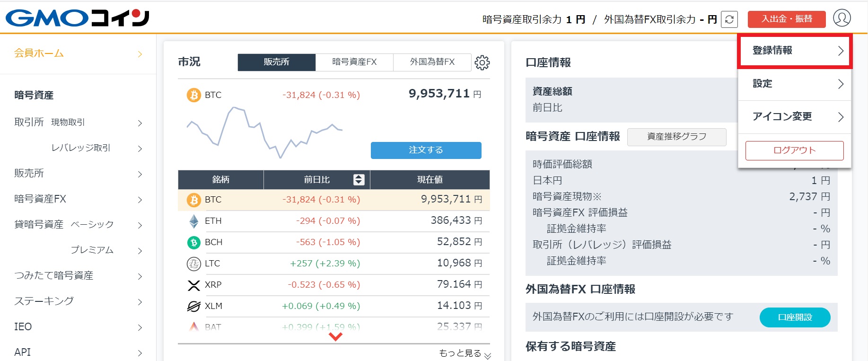Open ステーキング in the sidebar

(x=78, y=301)
